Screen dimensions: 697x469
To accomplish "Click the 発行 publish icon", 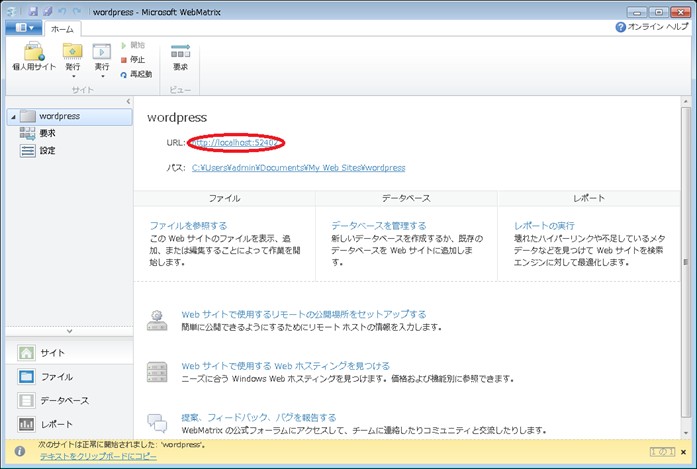I will (72, 52).
